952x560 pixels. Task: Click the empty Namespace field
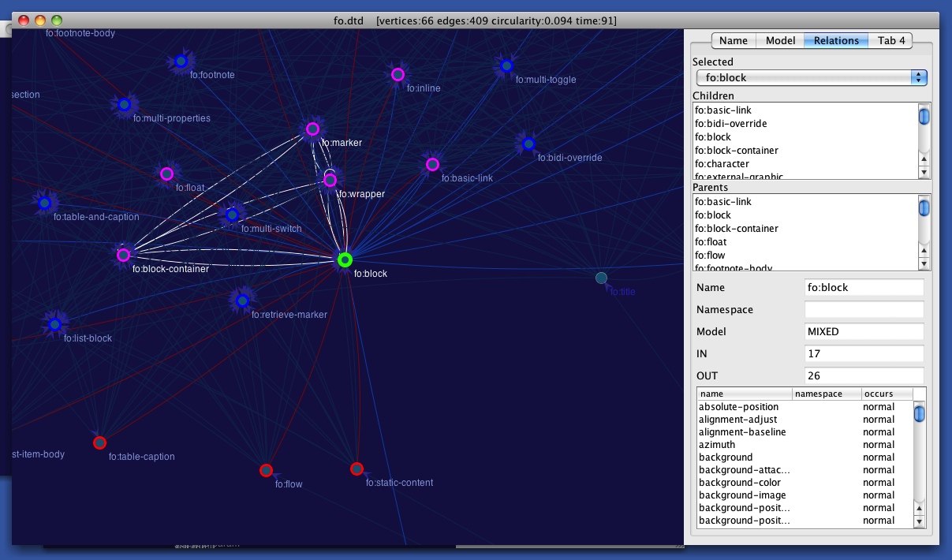pyautogui.click(x=864, y=309)
